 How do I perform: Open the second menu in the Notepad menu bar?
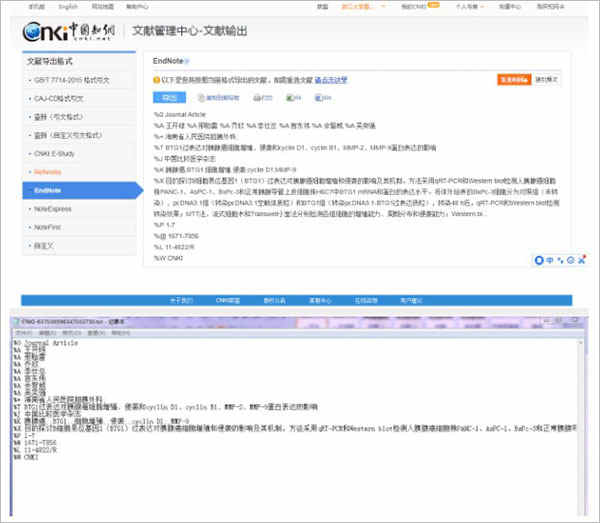coord(47,333)
